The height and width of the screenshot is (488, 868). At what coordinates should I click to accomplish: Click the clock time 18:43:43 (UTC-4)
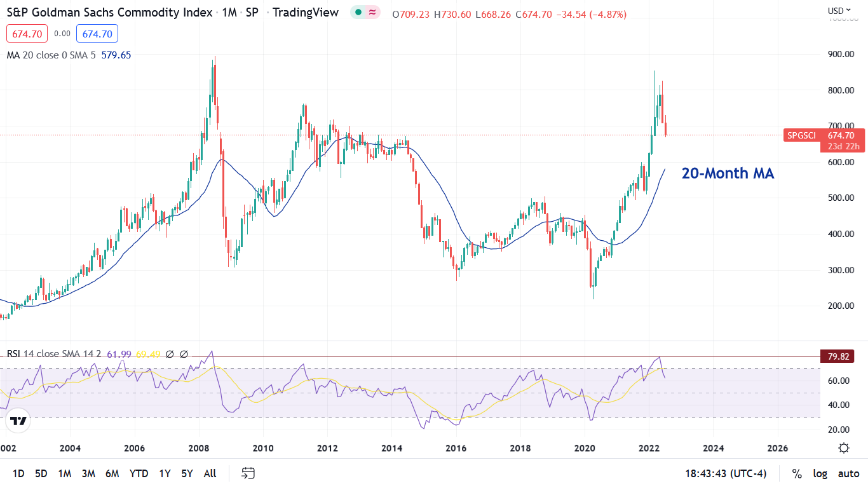point(725,473)
